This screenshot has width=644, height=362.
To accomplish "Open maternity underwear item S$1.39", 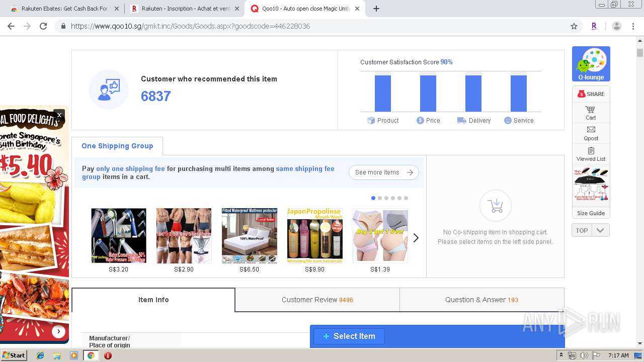I will tap(380, 236).
